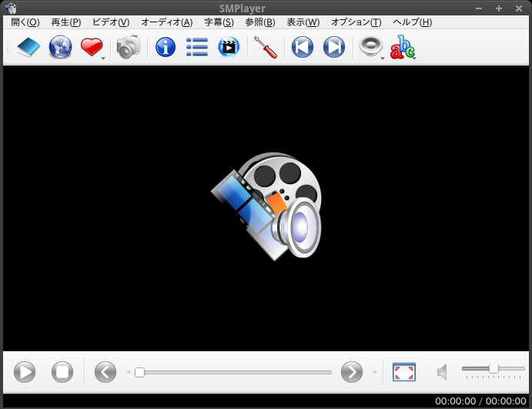The height and width of the screenshot is (409, 532).
Task: Minimize the SMPlayer window
Action: click(x=479, y=8)
